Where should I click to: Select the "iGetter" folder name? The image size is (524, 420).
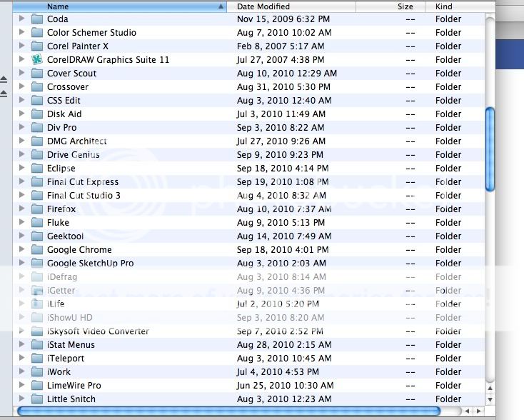[61, 291]
